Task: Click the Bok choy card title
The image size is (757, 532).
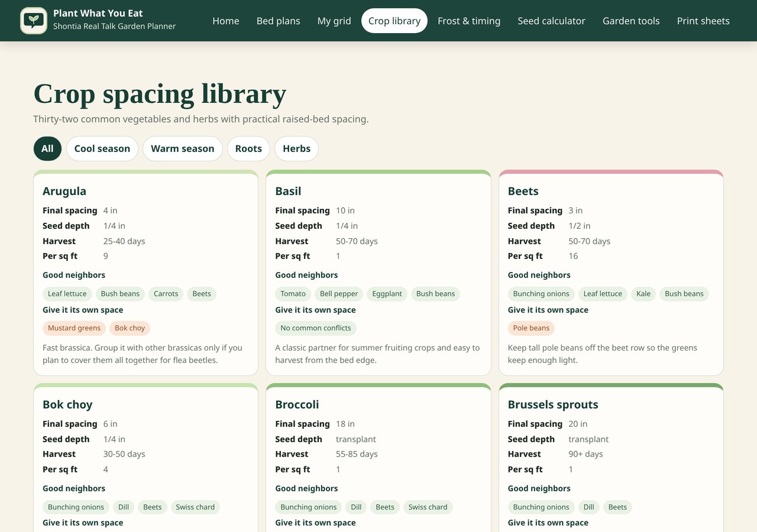Action: 67,404
